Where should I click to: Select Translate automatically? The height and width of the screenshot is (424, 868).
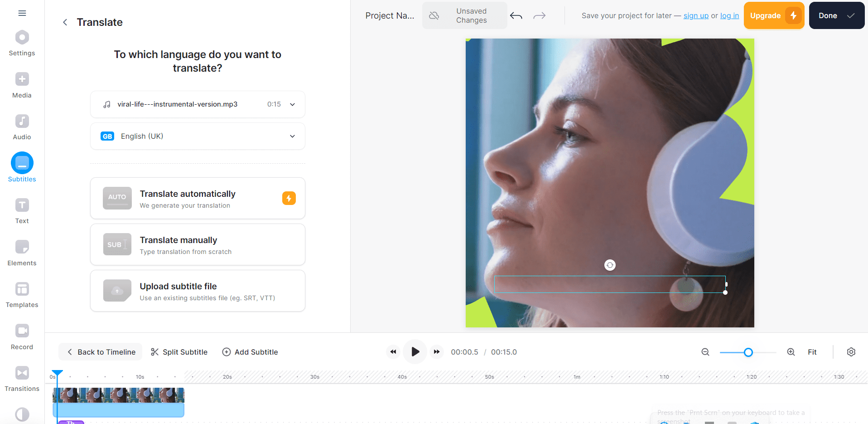tap(197, 198)
